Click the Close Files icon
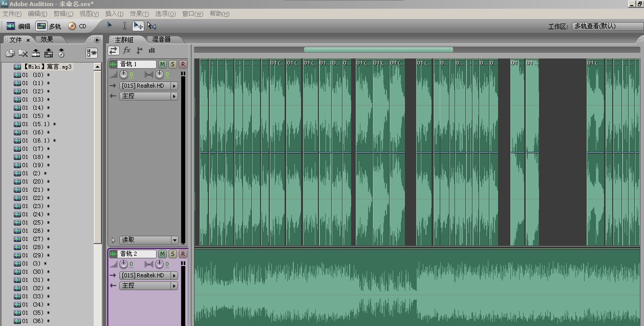This screenshot has height=326, width=644. click(x=23, y=53)
